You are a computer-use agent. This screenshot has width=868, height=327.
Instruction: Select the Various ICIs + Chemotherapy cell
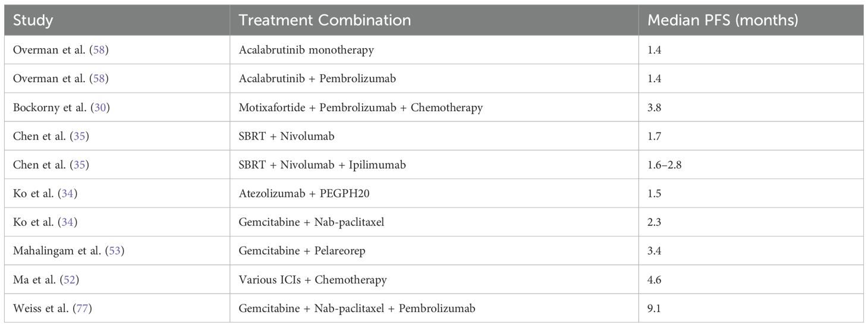[313, 280]
